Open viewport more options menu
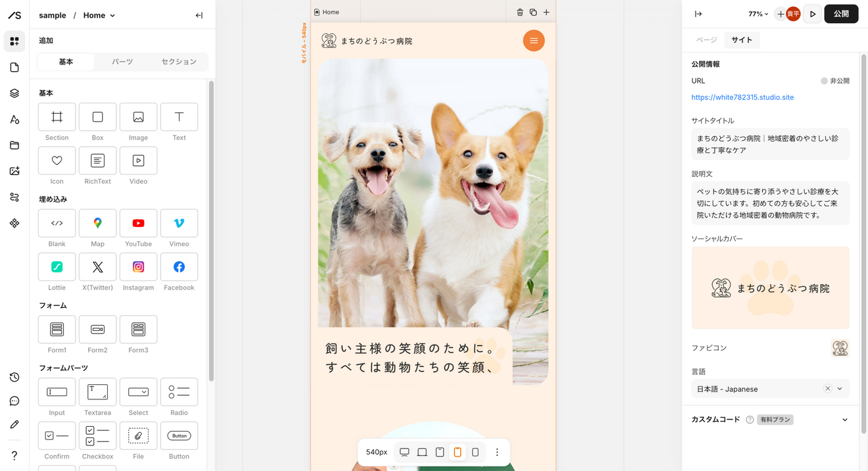The width and height of the screenshot is (868, 471). (497, 452)
